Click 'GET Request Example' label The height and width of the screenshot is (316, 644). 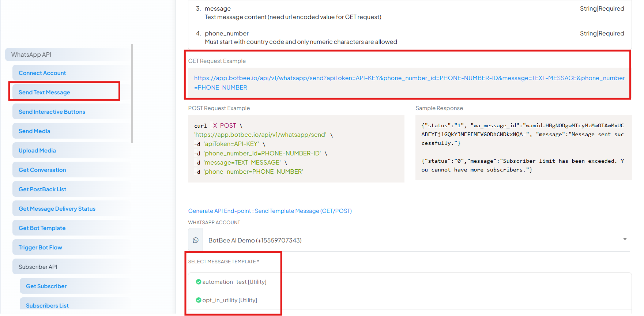217,61
